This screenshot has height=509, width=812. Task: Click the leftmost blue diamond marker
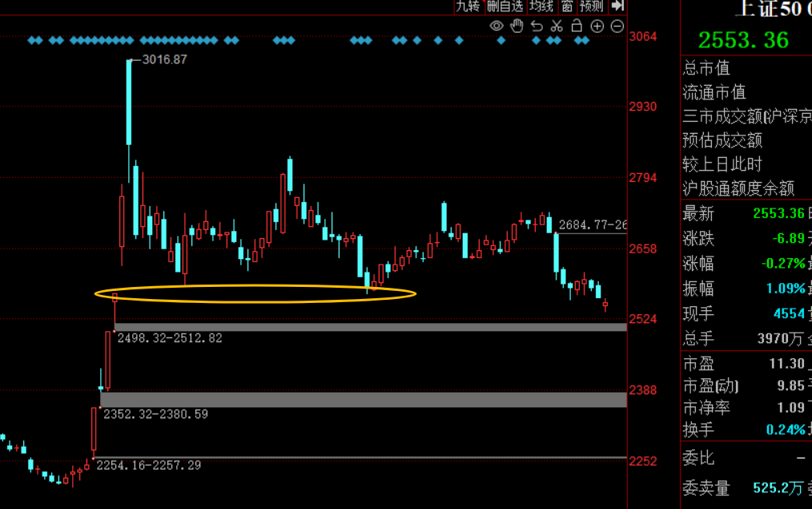click(x=31, y=39)
